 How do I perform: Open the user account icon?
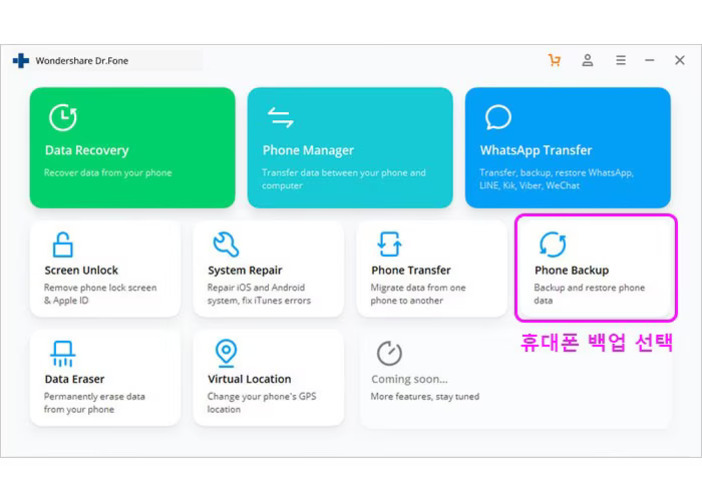tap(587, 60)
